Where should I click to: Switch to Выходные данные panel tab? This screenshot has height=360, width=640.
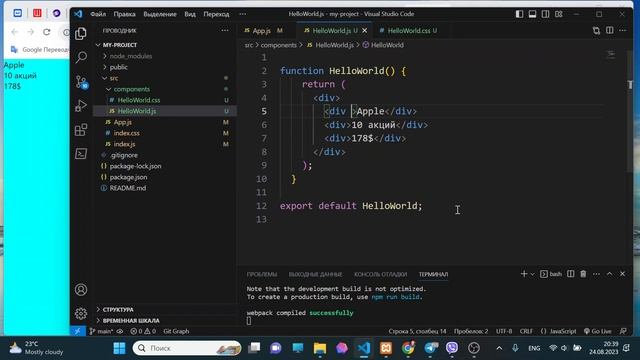315,274
